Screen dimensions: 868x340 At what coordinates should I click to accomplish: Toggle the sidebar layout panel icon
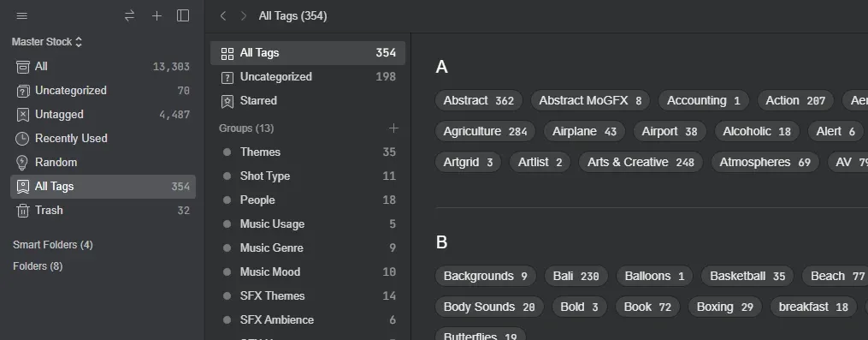[183, 16]
